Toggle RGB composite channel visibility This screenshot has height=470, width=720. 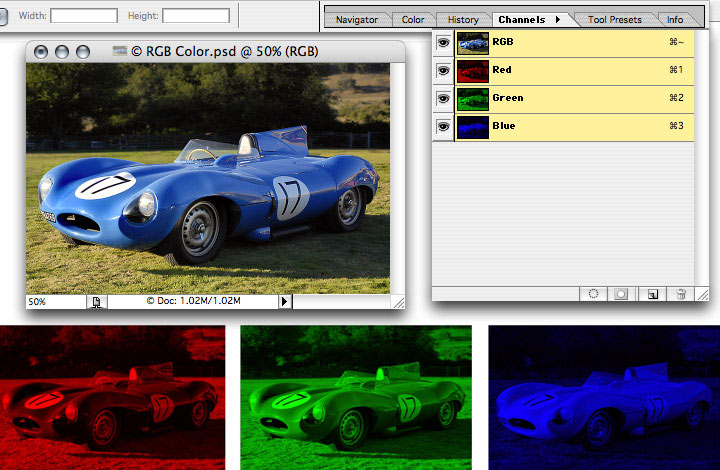(443, 43)
